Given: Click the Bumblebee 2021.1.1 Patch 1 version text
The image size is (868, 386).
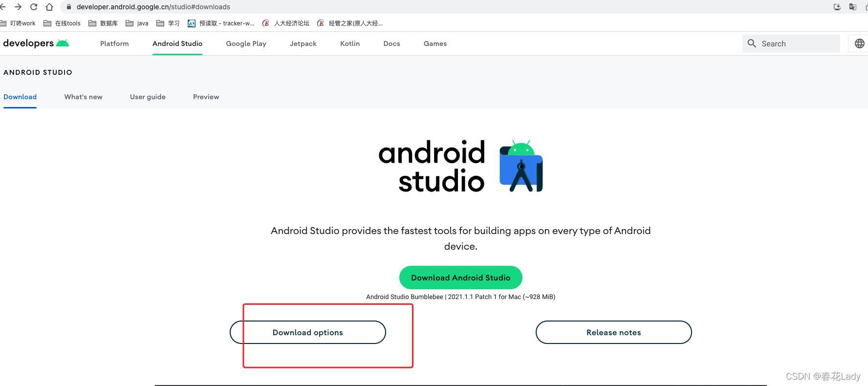Looking at the screenshot, I should tap(461, 297).
